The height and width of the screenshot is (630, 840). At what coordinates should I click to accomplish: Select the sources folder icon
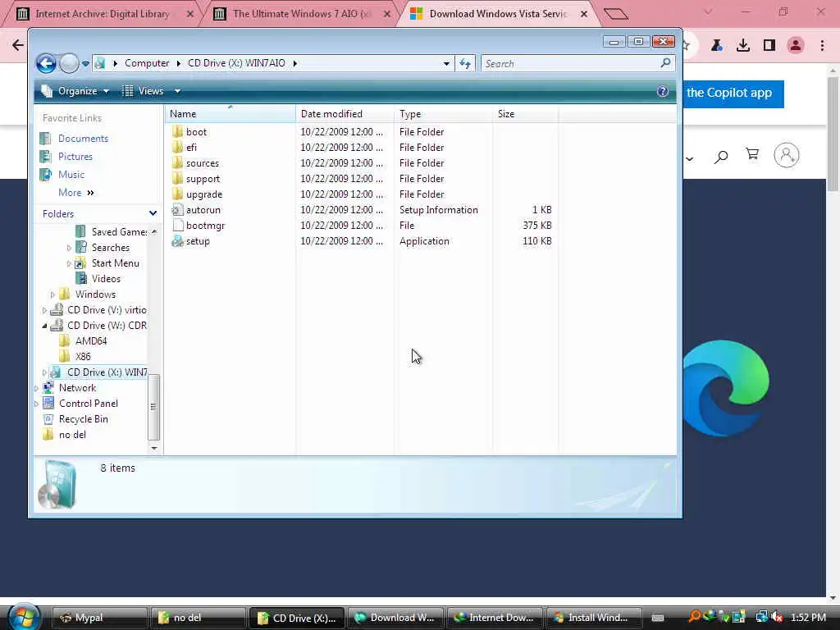point(178,163)
